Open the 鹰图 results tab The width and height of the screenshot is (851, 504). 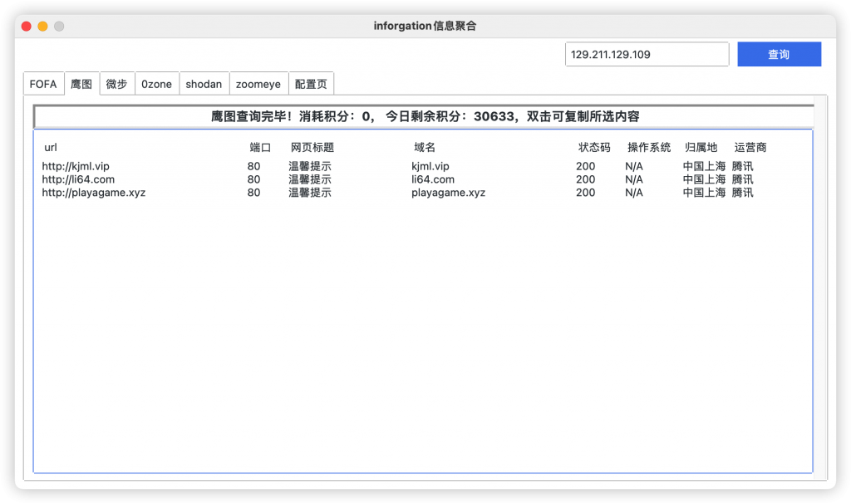(x=81, y=83)
